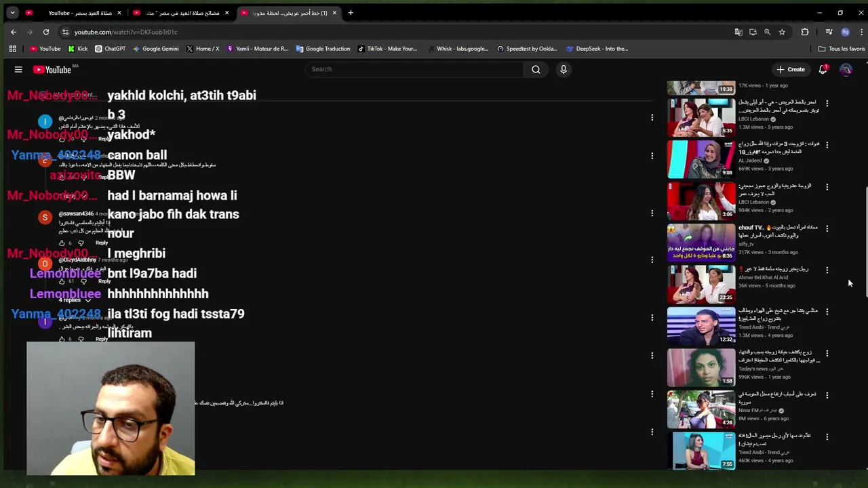Open the Google Traduction bookmark

[323, 49]
